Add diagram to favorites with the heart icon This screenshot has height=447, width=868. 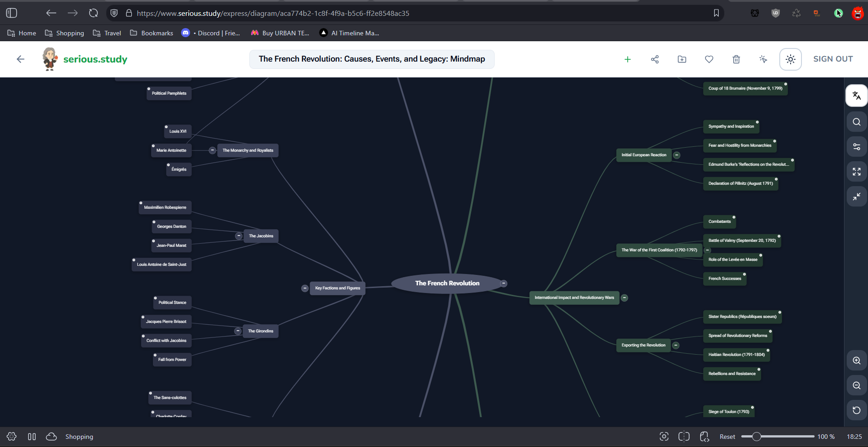click(x=709, y=59)
